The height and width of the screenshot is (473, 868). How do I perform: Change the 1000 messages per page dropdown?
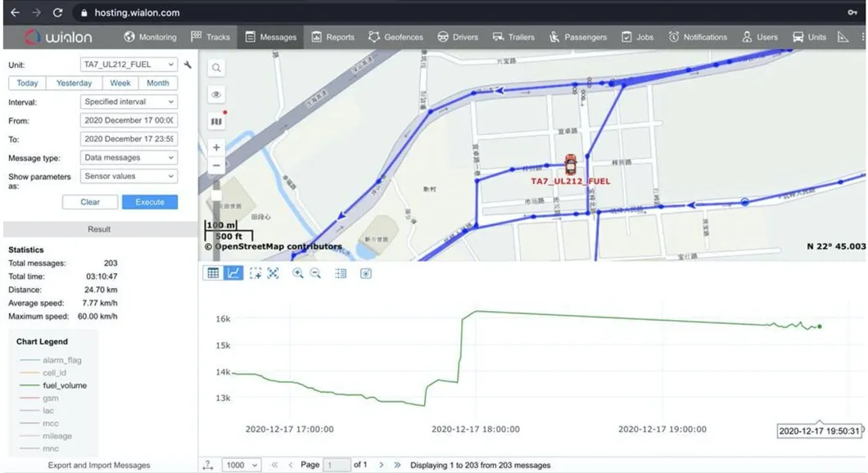tap(239, 464)
